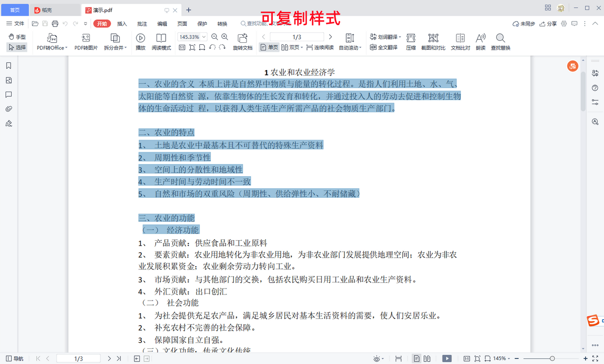Open a new tab with plus button
This screenshot has height=364, width=604.
coord(189,10)
